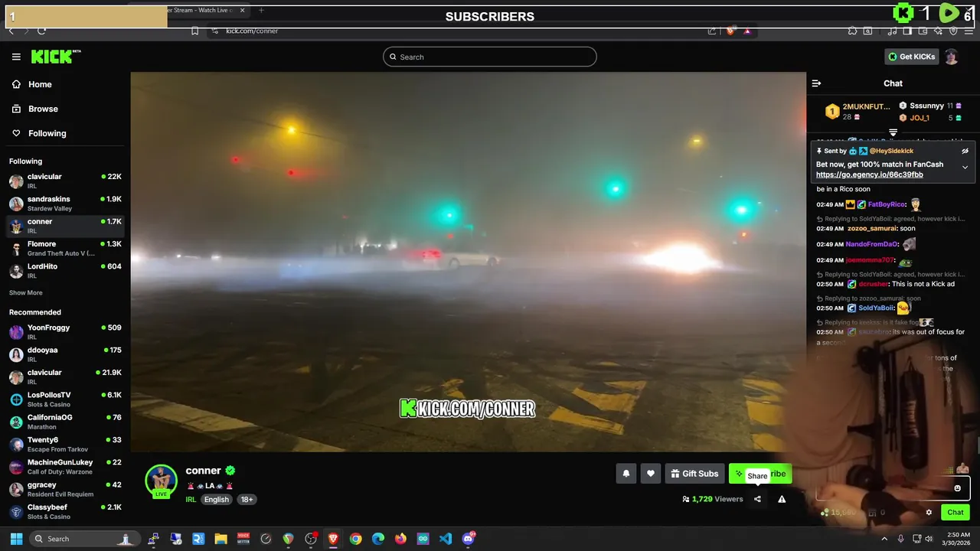Screen dimensions: 980x551
Task: Click Get KICKs button
Action: pyautogui.click(x=911, y=57)
